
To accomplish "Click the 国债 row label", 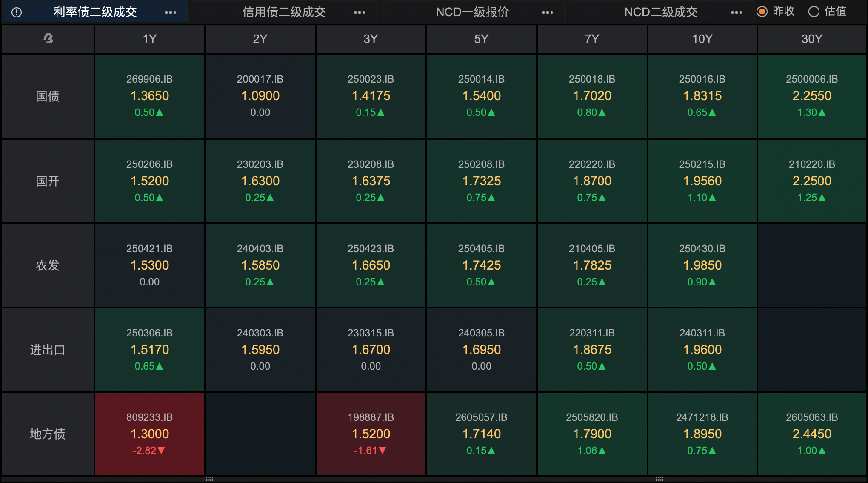I will 48,96.
